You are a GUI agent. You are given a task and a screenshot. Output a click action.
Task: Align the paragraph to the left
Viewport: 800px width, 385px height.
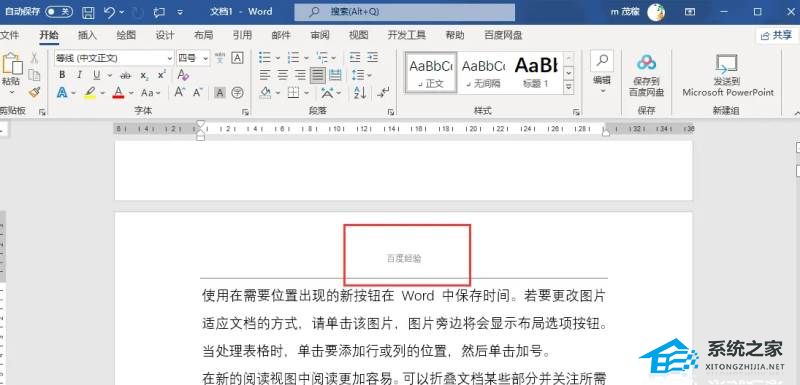click(264, 75)
